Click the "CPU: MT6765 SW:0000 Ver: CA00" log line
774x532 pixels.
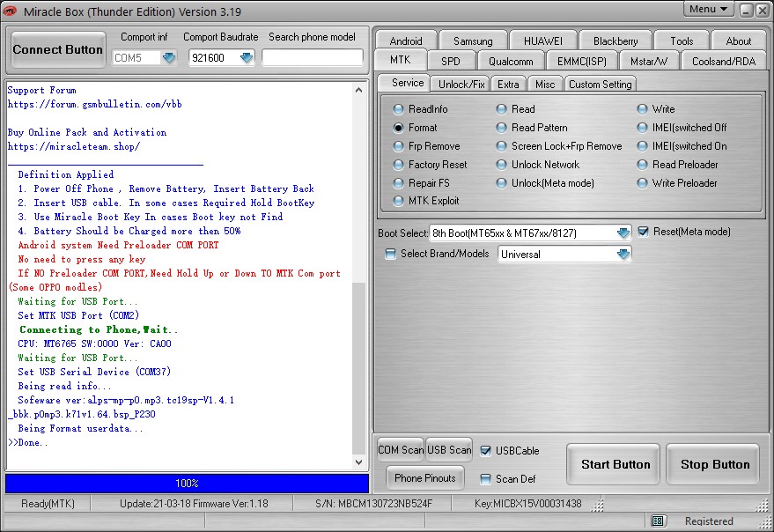tap(95, 344)
